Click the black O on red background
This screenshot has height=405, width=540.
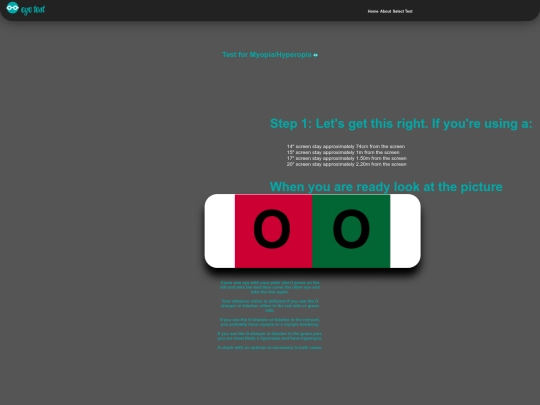[272, 229]
